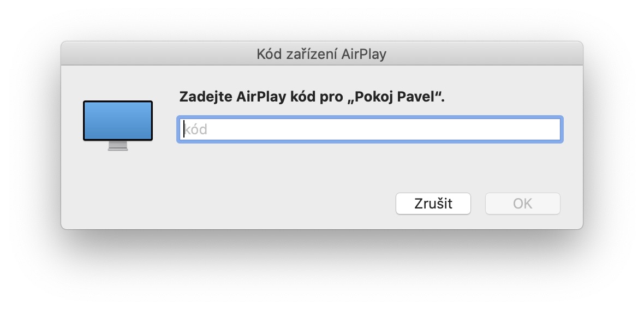Viewport: 644px width, 310px height.
Task: Confirm the code with OK
Action: (522, 204)
